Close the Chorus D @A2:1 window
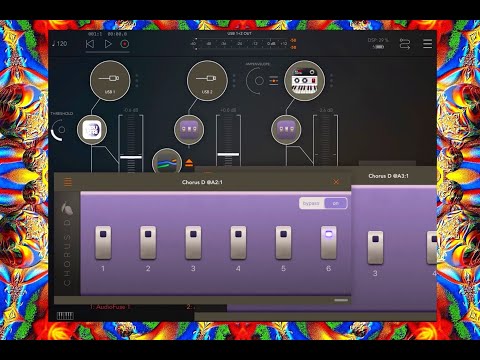 336,182
